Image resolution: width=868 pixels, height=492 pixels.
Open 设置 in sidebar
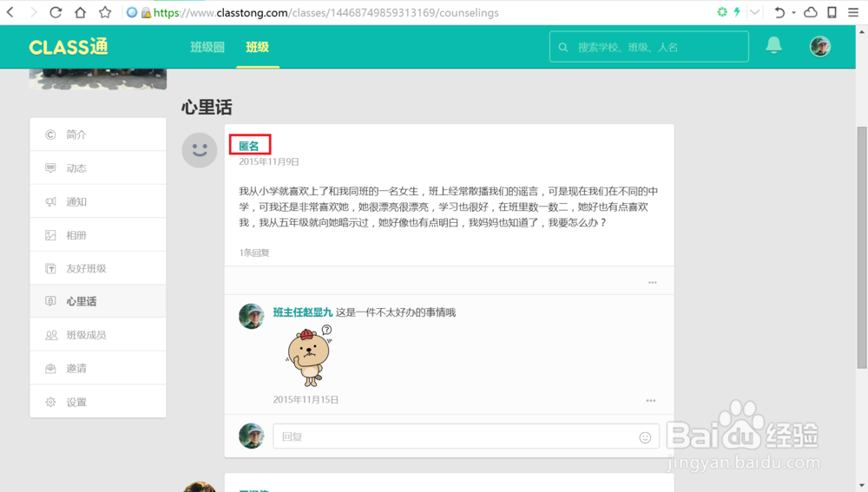pyautogui.click(x=98, y=402)
